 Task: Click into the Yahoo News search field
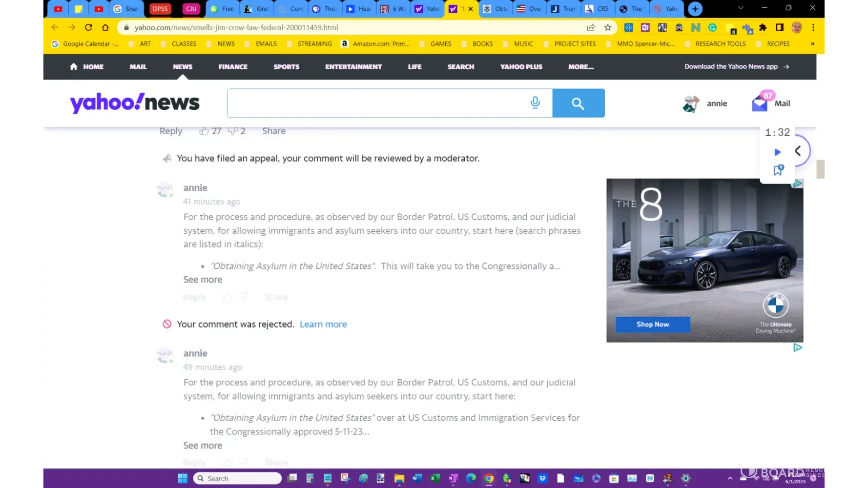pyautogui.click(x=376, y=103)
